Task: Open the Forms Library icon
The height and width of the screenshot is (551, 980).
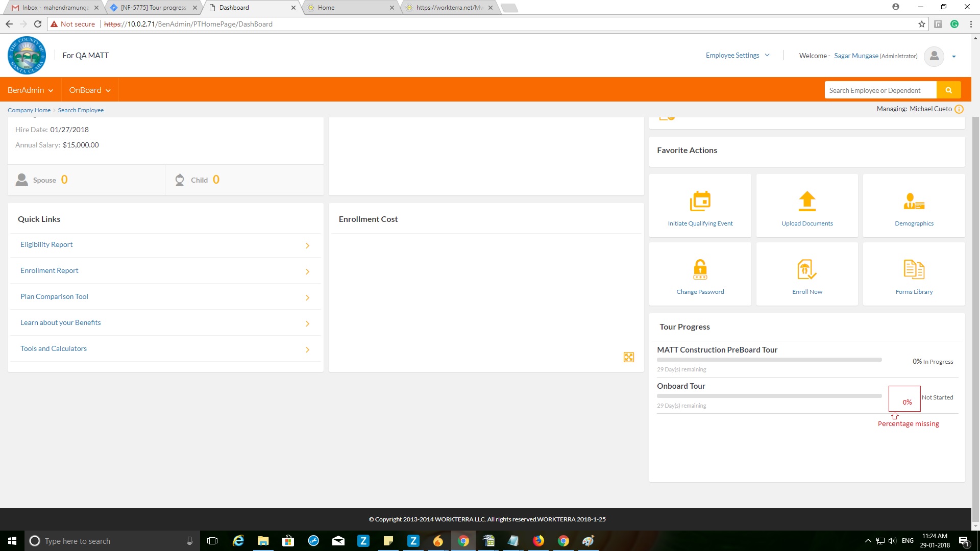Action: coord(914,269)
